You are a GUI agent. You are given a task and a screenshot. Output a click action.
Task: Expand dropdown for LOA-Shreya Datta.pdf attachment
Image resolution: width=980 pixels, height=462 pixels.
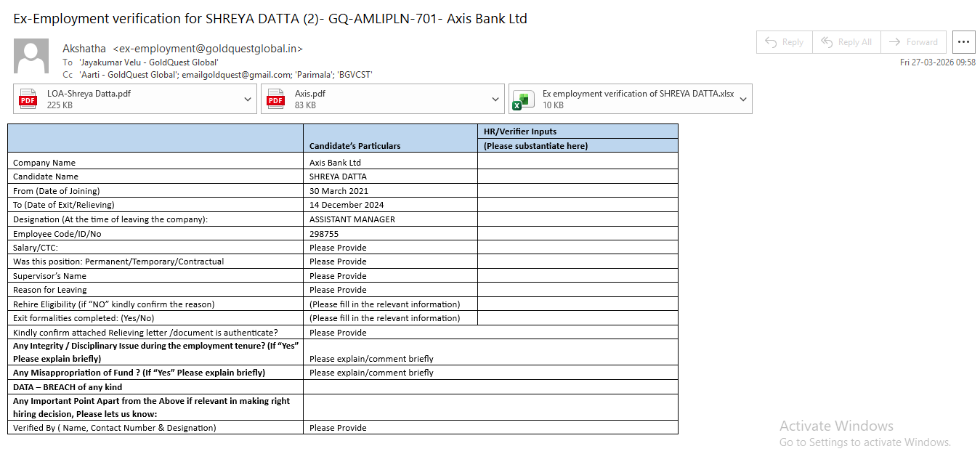point(248,99)
